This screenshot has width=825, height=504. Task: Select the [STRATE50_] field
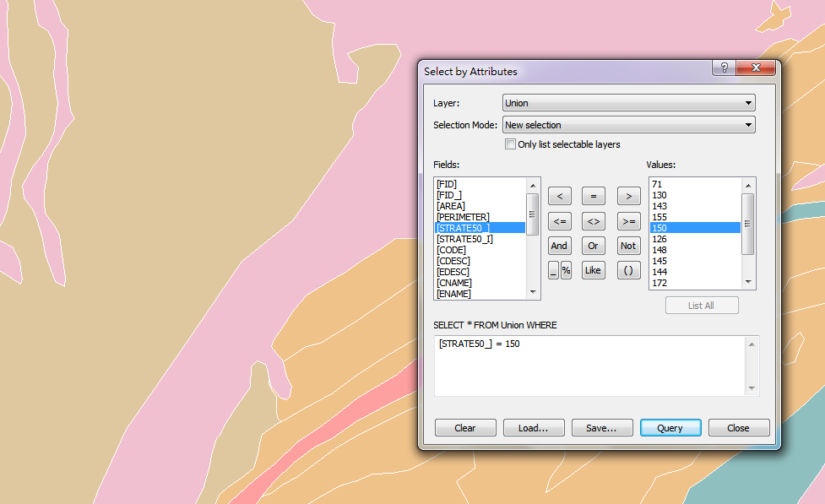tap(480, 228)
